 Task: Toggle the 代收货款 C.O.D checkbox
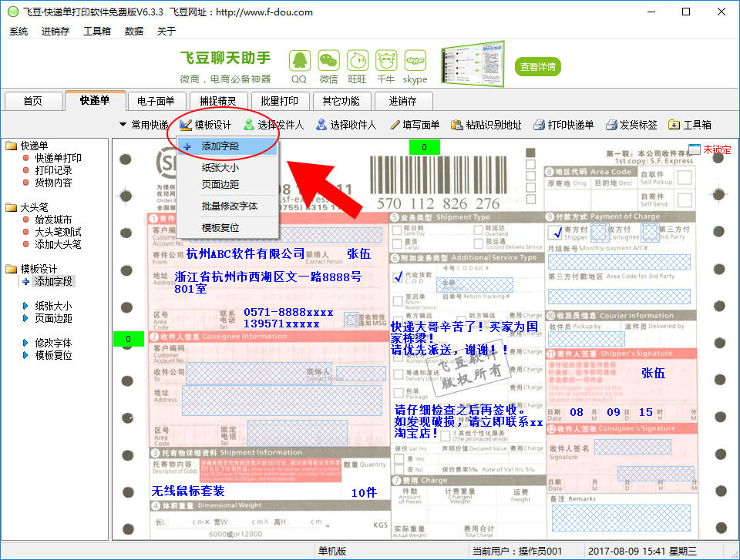click(x=398, y=277)
